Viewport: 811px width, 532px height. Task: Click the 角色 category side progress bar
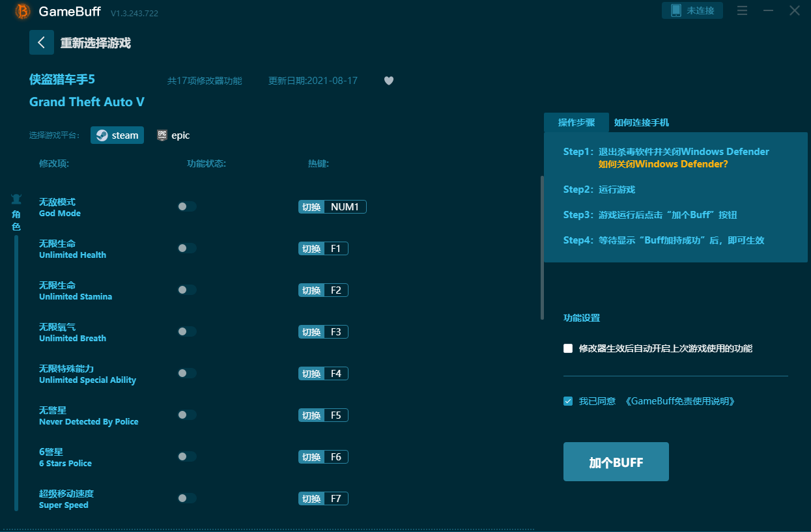click(16, 373)
